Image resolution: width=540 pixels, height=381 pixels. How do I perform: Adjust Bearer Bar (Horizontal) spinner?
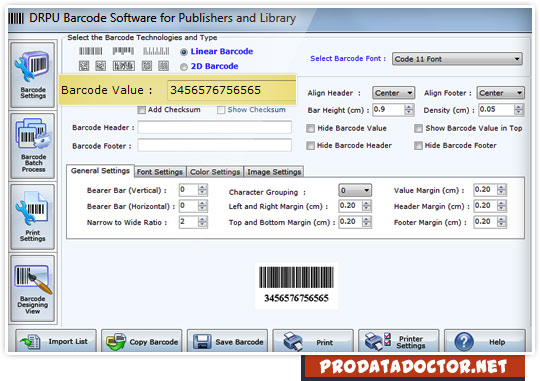(x=203, y=206)
